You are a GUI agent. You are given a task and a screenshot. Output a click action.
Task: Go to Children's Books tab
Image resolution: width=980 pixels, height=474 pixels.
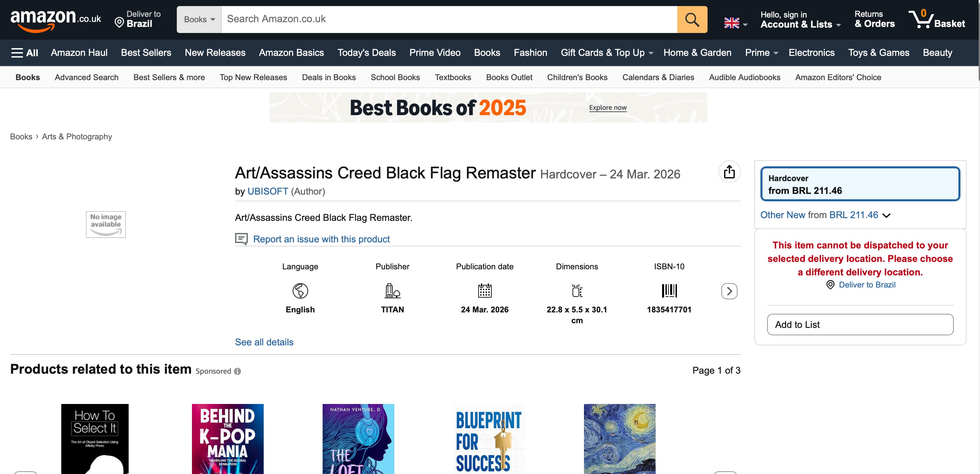pyautogui.click(x=577, y=77)
